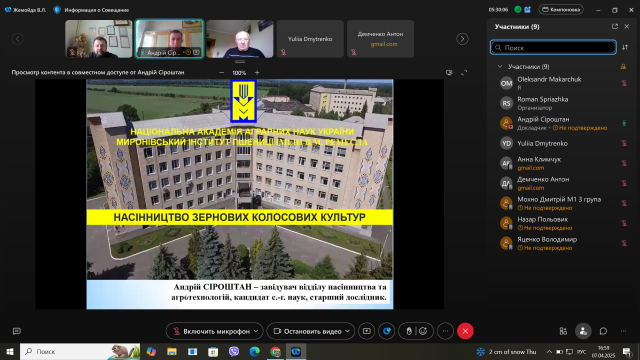Open the chat bubble icon at bottom right
This screenshot has width=640, height=360.
click(603, 331)
